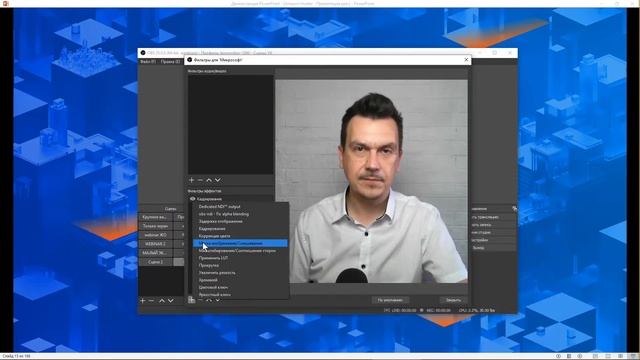The image size is (640, 360).
Task: Remove audio filter with the minus icon
Action: (x=200, y=180)
